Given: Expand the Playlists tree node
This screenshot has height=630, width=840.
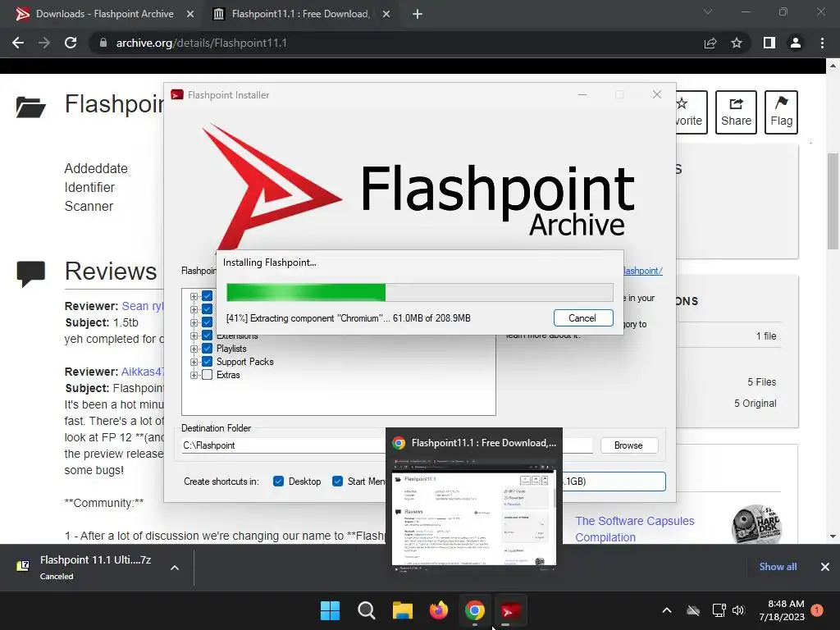Looking at the screenshot, I should pos(194,349).
